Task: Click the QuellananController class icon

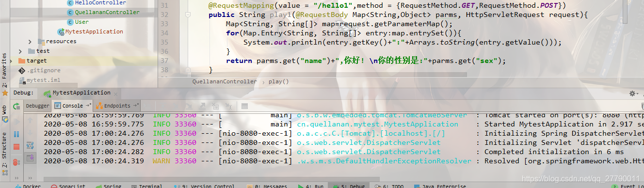Action: point(70,12)
